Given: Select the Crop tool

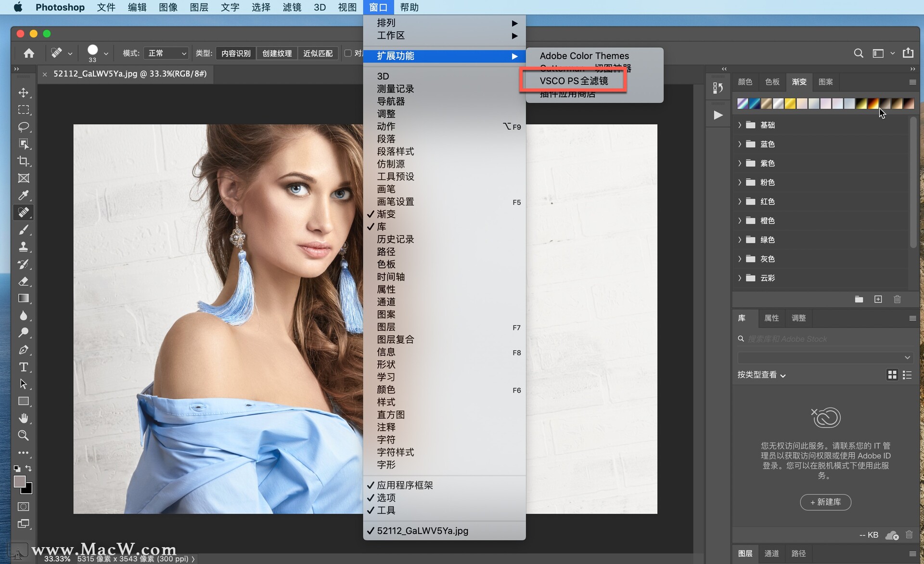Looking at the screenshot, I should 23,161.
